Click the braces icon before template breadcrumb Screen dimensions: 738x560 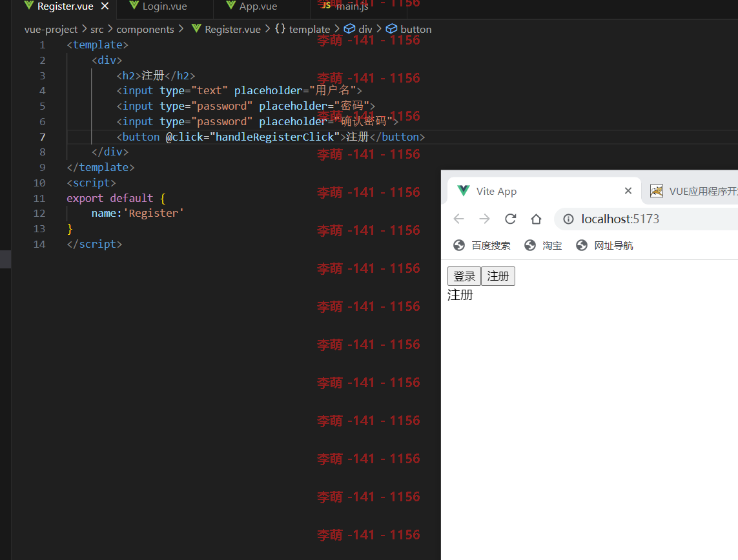[x=280, y=28]
